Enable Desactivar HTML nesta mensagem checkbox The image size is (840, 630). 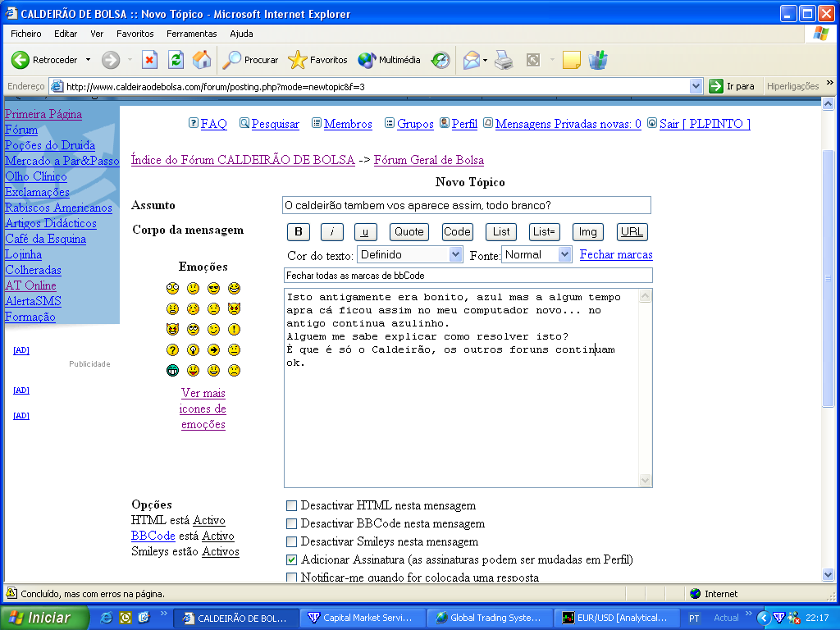pyautogui.click(x=291, y=506)
